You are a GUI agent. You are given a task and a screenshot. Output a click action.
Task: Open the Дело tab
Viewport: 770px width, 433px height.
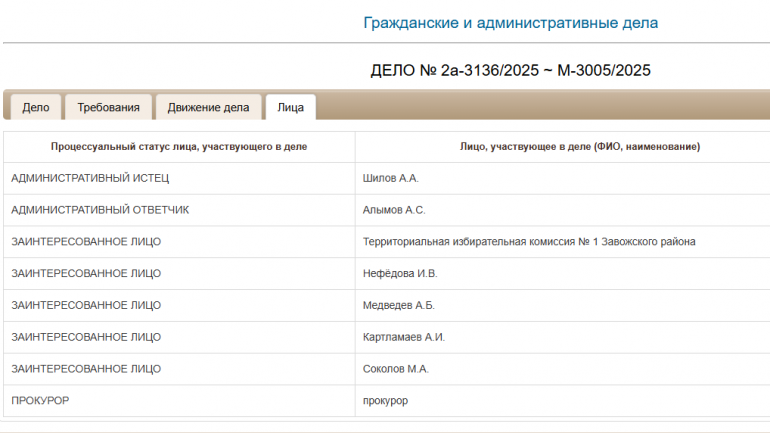[x=36, y=107]
